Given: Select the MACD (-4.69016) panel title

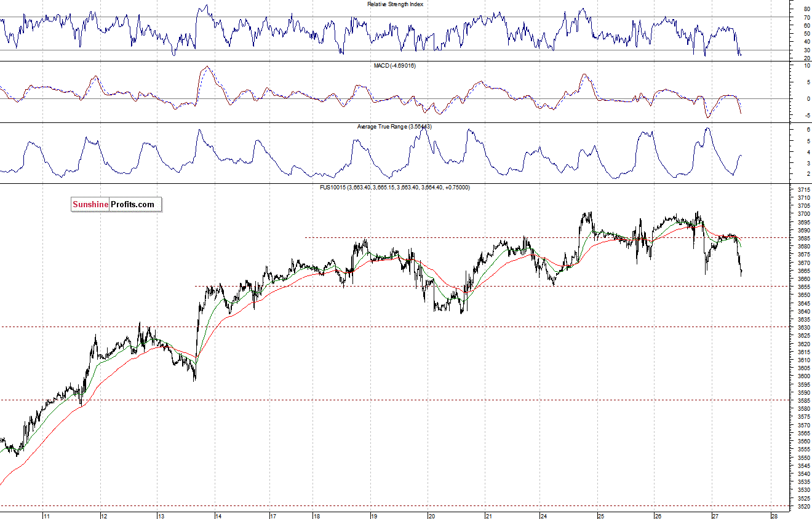Looking at the screenshot, I should click(x=395, y=65).
